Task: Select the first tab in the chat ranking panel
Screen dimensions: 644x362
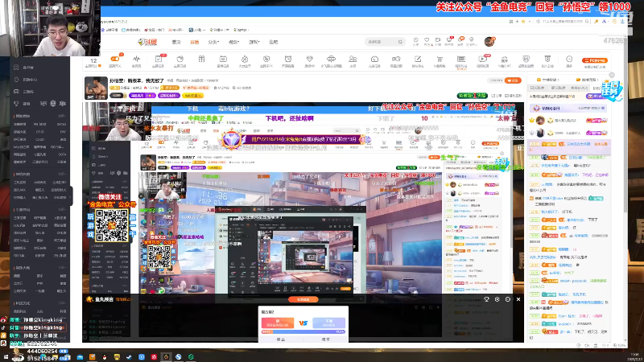Action: [x=537, y=88]
